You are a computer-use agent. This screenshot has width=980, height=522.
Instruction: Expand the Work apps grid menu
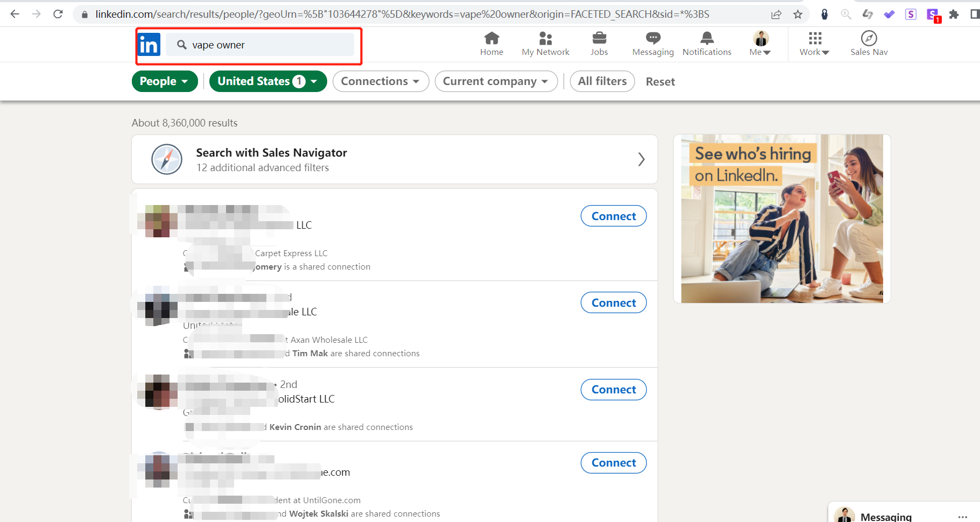coord(814,44)
